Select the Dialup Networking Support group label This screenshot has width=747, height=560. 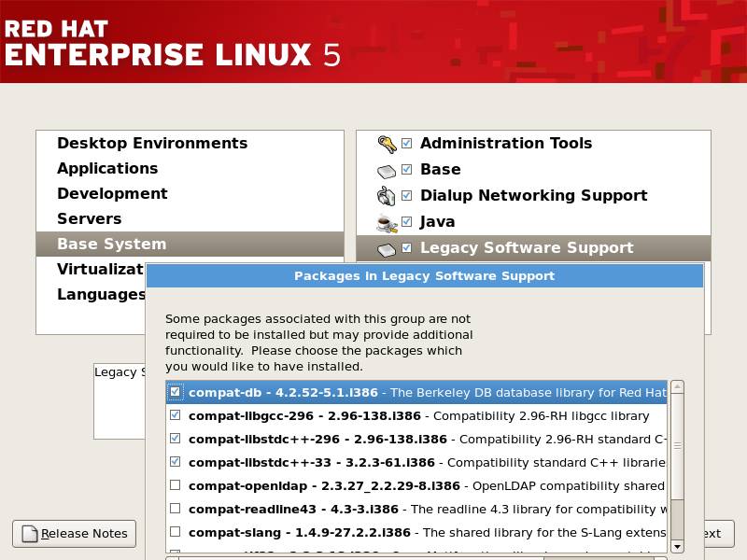tap(533, 195)
